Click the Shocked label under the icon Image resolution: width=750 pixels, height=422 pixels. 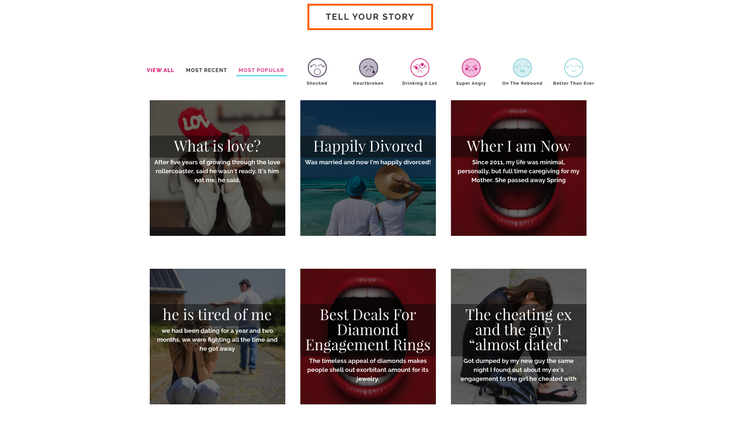(317, 83)
